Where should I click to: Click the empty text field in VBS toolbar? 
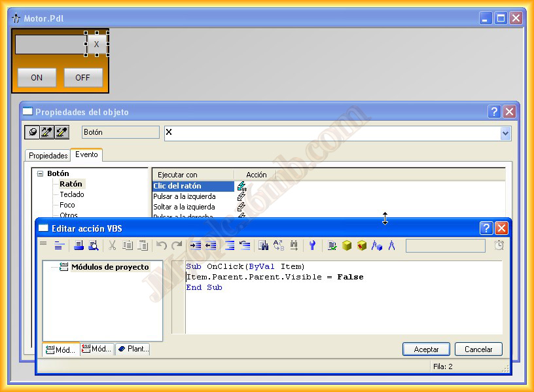coord(445,246)
